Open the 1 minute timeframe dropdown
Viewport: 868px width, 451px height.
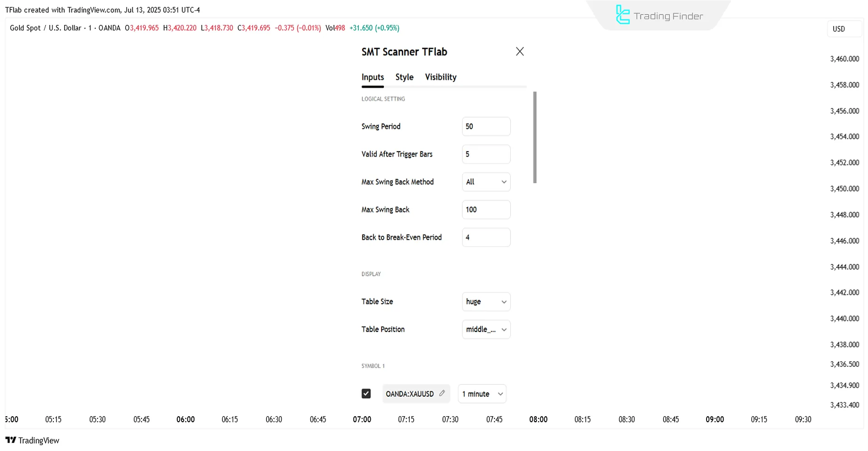[482, 393]
